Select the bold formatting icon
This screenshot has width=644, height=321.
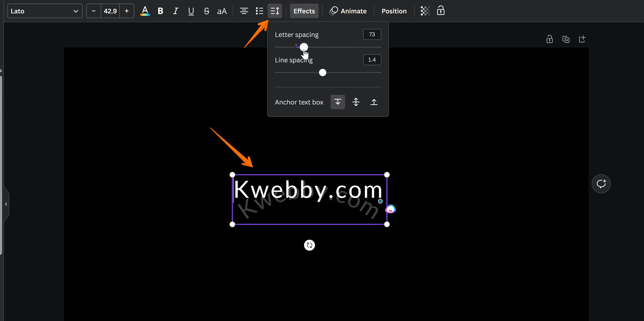(160, 11)
